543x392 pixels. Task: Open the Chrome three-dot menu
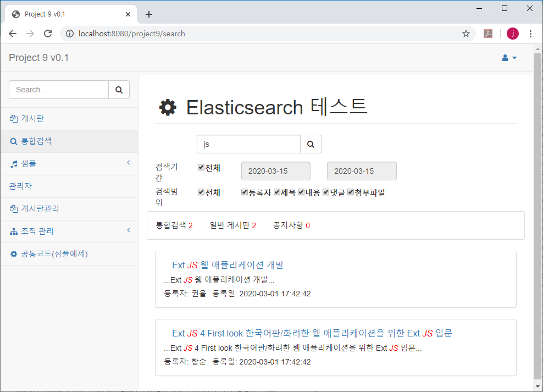530,34
